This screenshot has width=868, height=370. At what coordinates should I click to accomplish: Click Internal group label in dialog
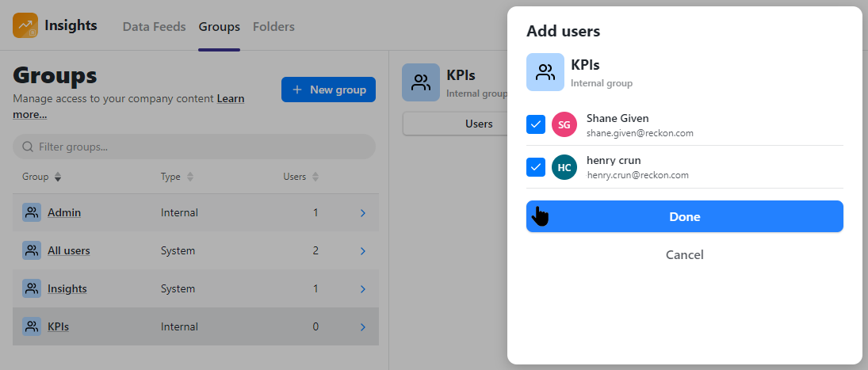point(602,83)
